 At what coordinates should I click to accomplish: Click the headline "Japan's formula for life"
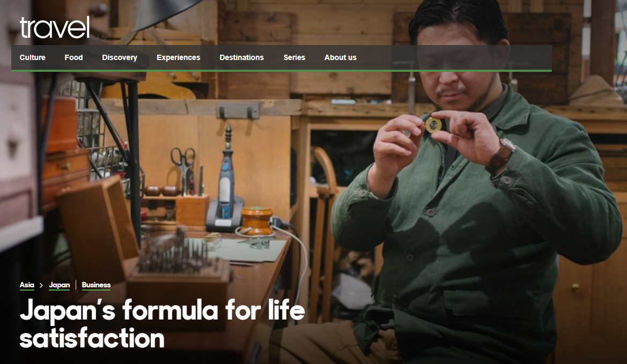[163, 310]
